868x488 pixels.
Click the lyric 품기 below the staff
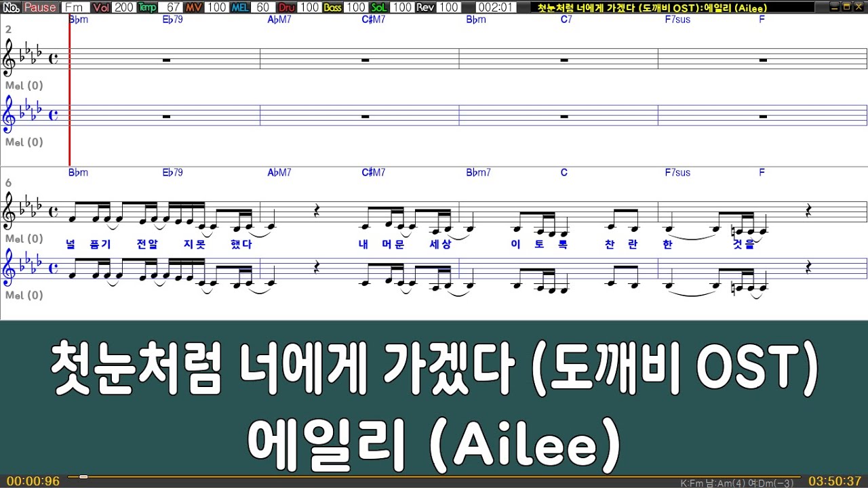[100, 245]
